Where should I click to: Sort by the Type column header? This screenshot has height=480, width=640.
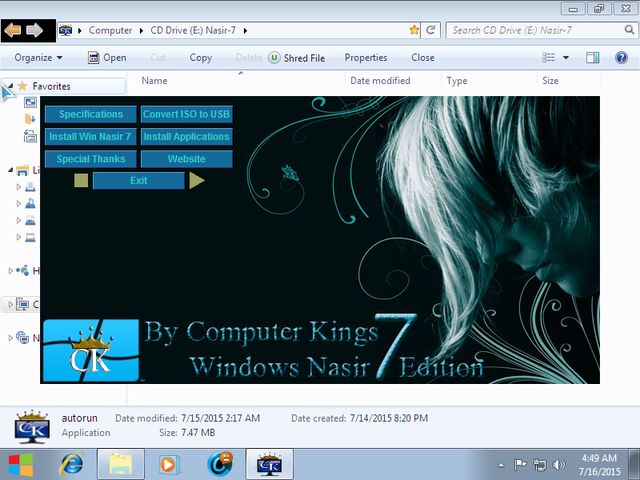coord(457,81)
